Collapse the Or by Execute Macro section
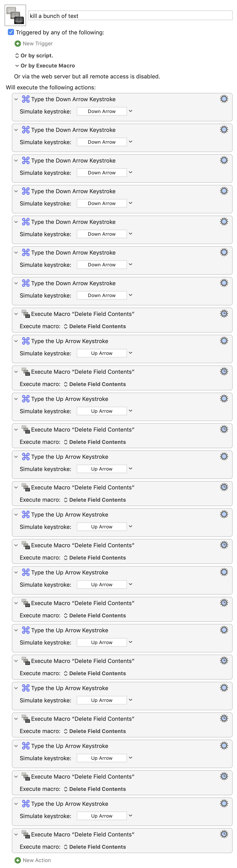Image resolution: width=237 pixels, height=868 pixels. coord(17,66)
